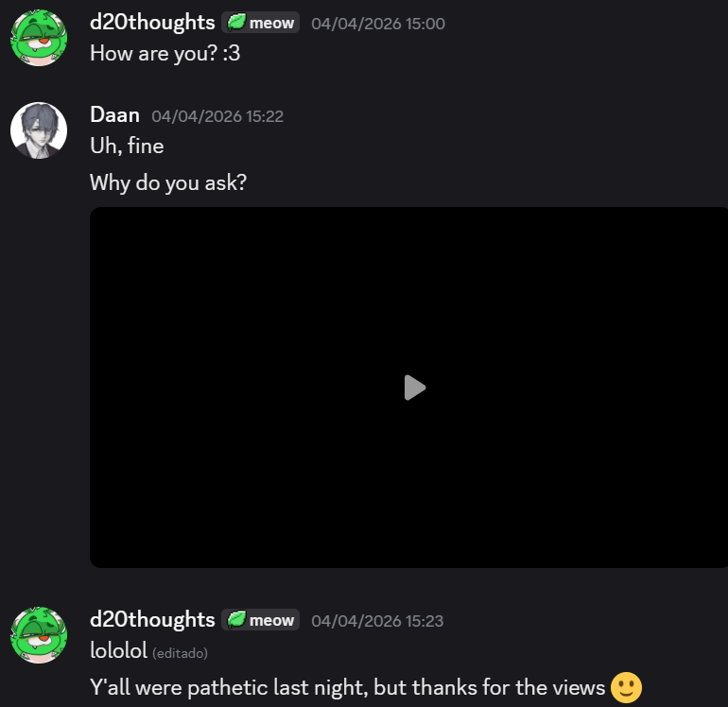Image resolution: width=728 pixels, height=707 pixels.
Task: Open the Daan username link
Action: (x=114, y=115)
